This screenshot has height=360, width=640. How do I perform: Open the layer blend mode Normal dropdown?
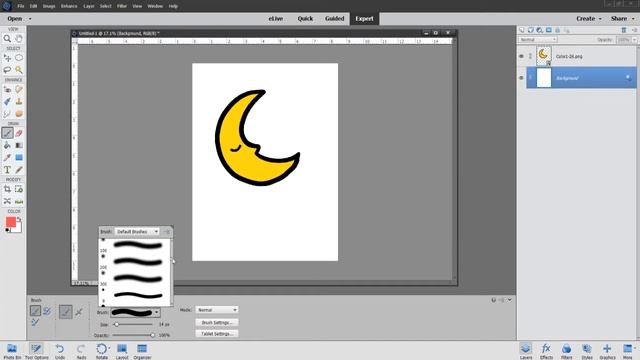tap(538, 40)
